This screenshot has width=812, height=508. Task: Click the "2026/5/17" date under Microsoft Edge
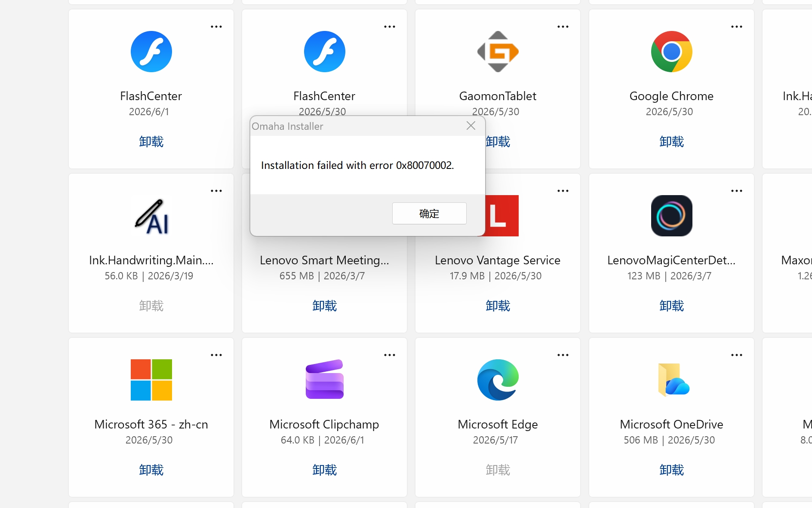(495, 440)
